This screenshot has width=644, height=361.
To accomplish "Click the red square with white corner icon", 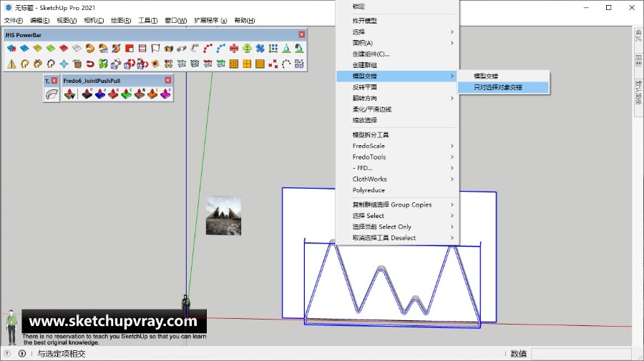I will [130, 49].
